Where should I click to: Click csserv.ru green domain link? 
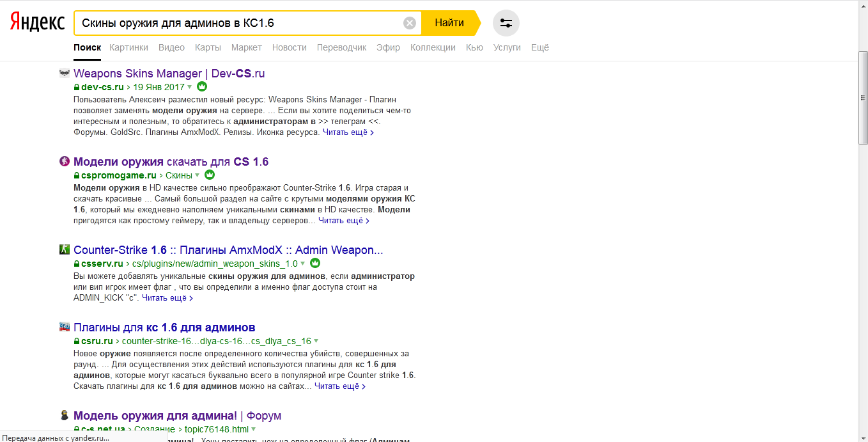(x=102, y=264)
